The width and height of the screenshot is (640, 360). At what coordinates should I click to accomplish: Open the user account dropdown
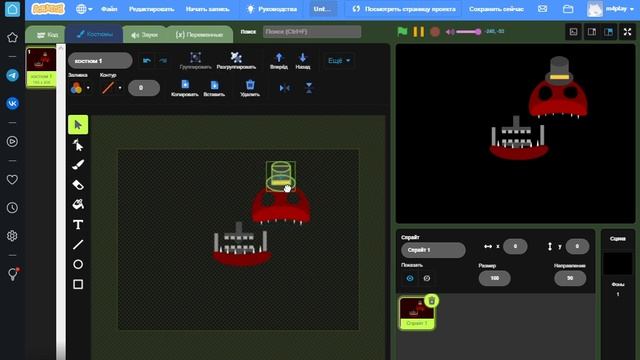pyautogui.click(x=612, y=9)
